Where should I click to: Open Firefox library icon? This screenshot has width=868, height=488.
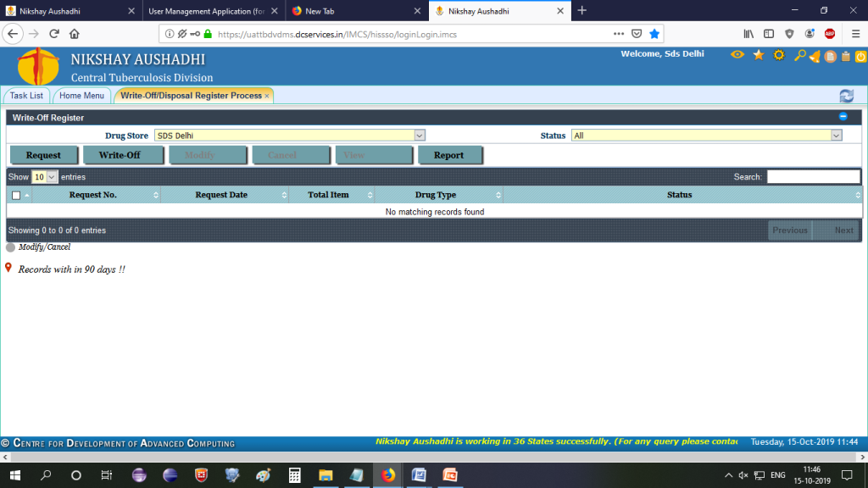[x=748, y=34]
